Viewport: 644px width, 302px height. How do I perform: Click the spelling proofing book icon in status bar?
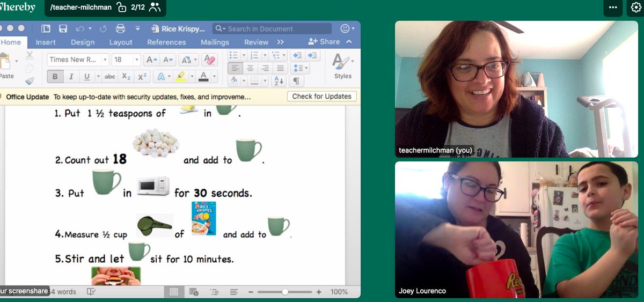tap(91, 292)
